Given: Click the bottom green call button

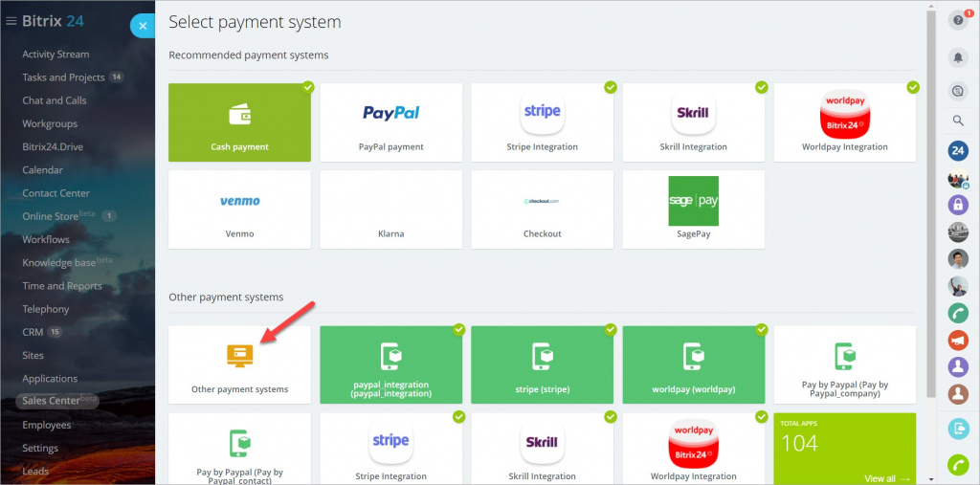Looking at the screenshot, I should tap(958, 464).
